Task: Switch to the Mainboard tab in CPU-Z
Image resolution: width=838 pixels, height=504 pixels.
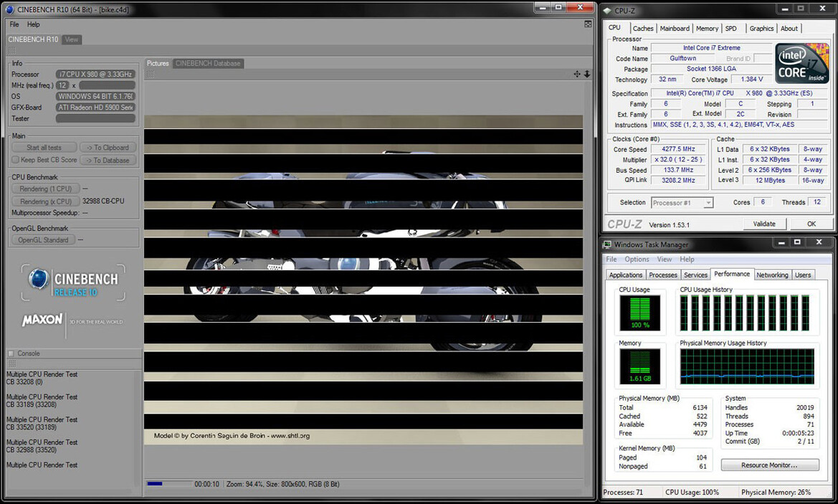Action: (x=675, y=29)
